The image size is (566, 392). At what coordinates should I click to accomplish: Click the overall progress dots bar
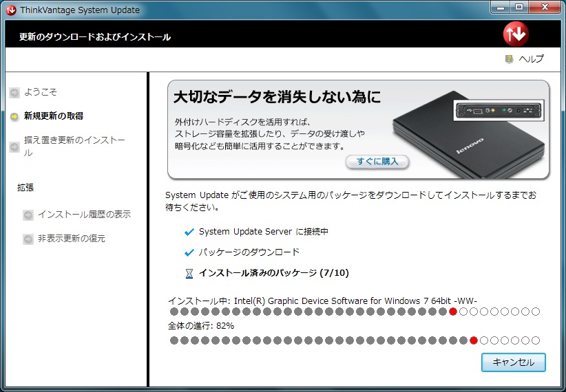coord(355,340)
